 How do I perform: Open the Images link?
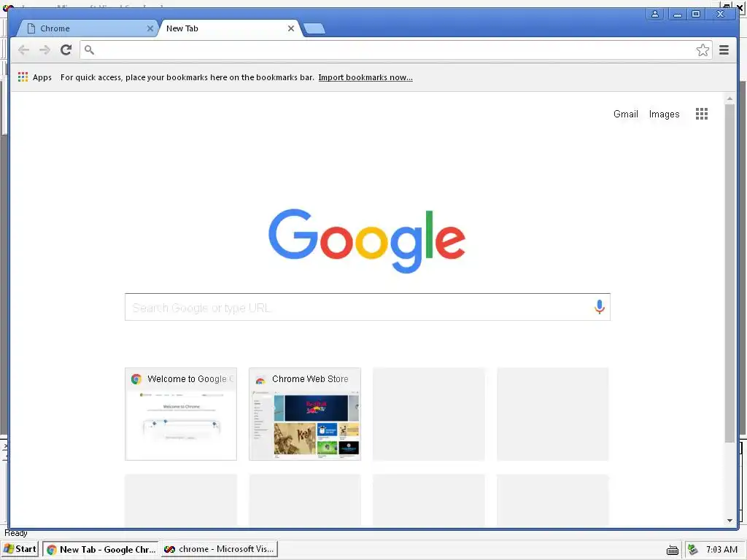664,114
